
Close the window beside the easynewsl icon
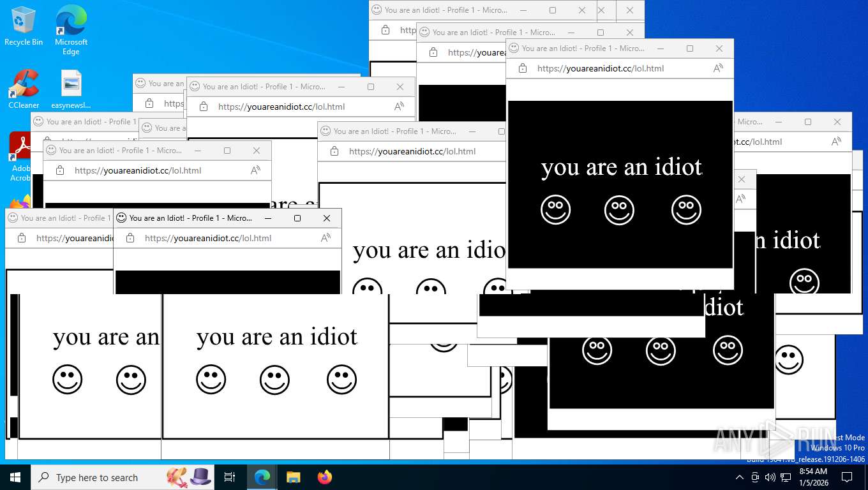pos(400,87)
